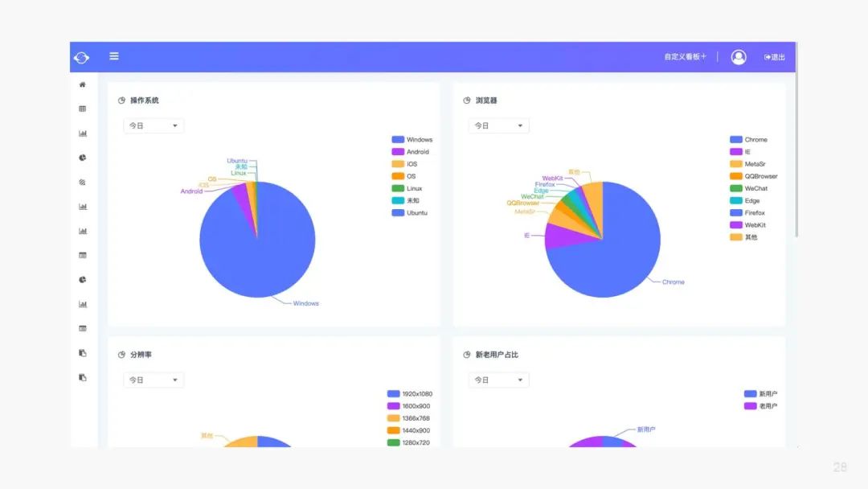Screen dimensions: 868x489
Task: Toggle iOS legend item
Action: [x=404, y=164]
